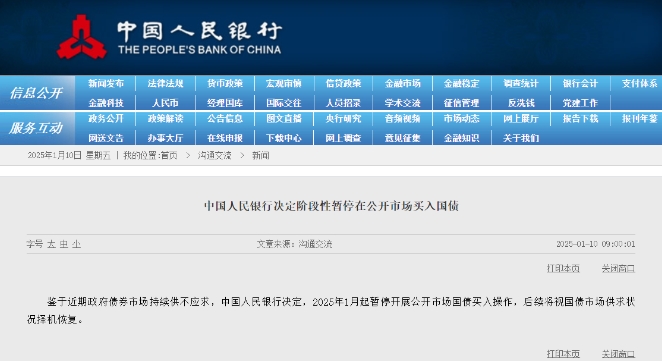The width and height of the screenshot is (662, 361).
Task: Click 新闻 in the breadcrumb
Action: coord(260,155)
